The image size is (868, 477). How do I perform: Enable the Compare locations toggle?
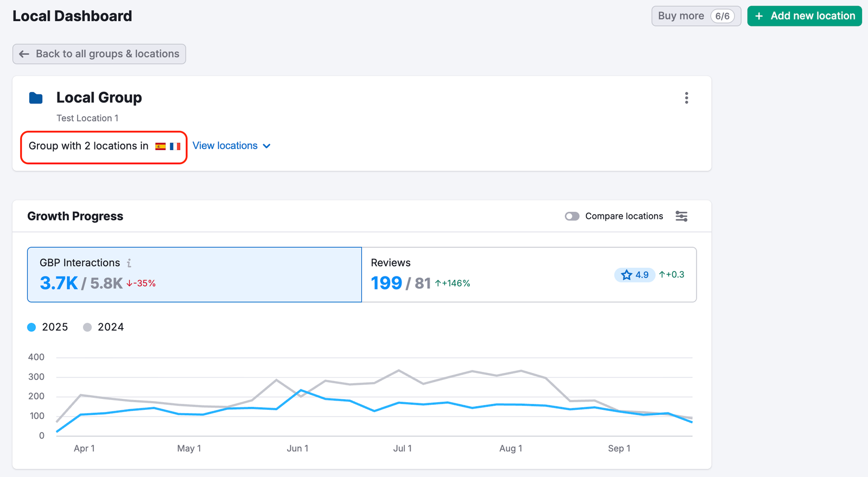(572, 216)
